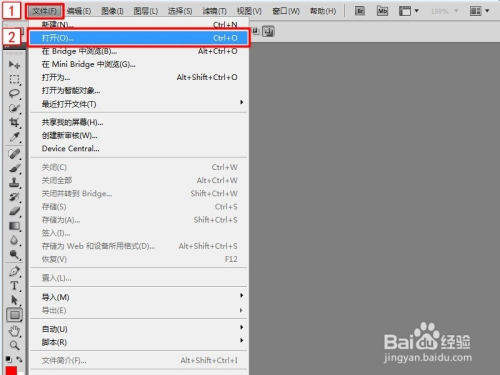Select the Crop tool

(x=14, y=122)
